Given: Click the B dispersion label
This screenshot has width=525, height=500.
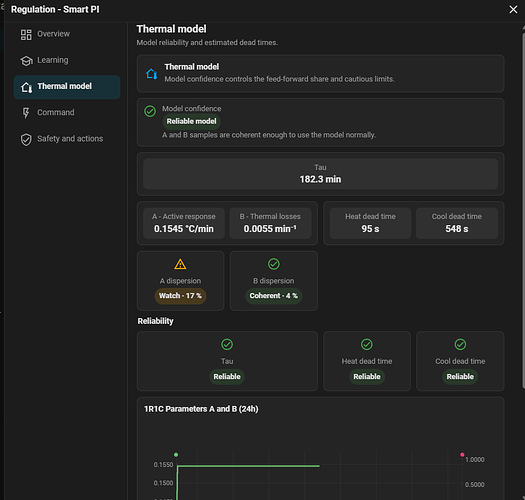Looking at the screenshot, I should pos(274,281).
